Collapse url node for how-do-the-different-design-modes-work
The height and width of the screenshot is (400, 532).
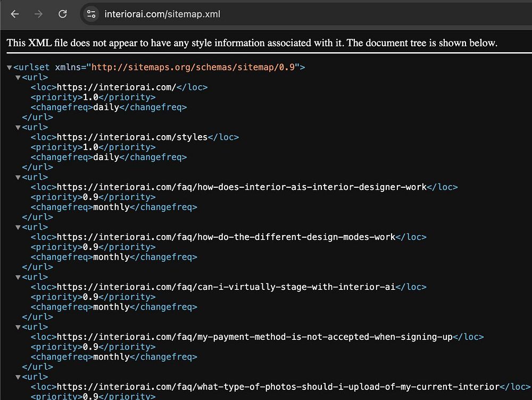(18, 227)
